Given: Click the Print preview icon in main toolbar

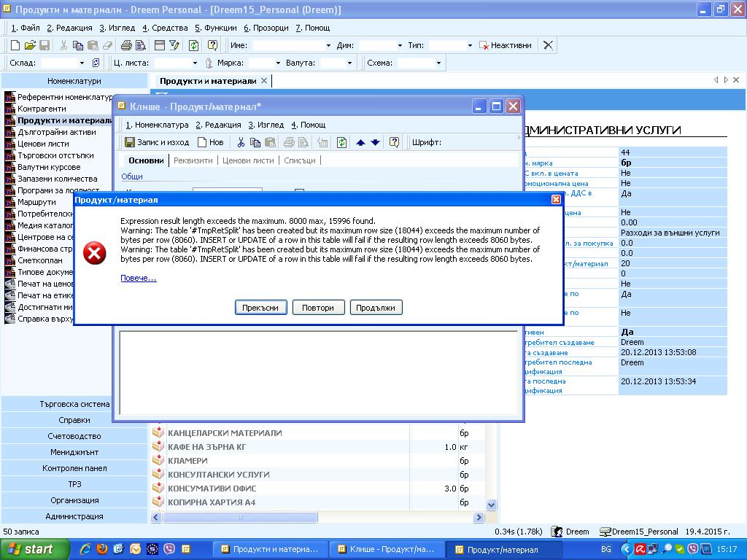Looking at the screenshot, I should pyautogui.click(x=141, y=45).
